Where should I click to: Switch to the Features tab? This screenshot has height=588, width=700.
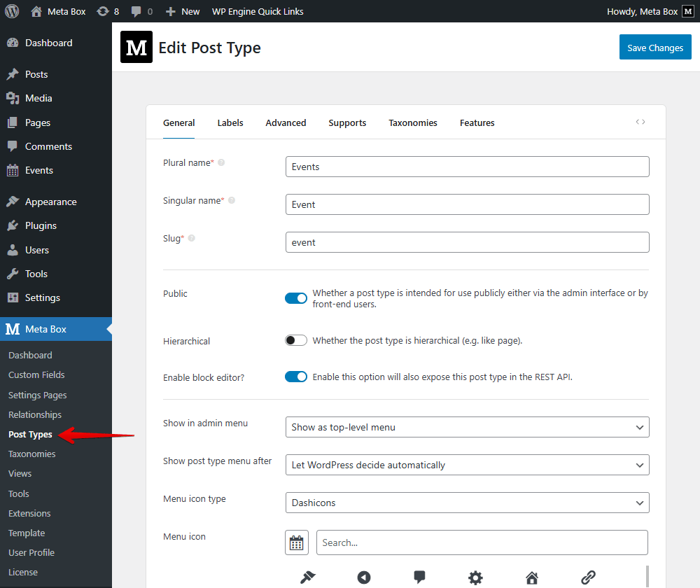pyautogui.click(x=477, y=122)
